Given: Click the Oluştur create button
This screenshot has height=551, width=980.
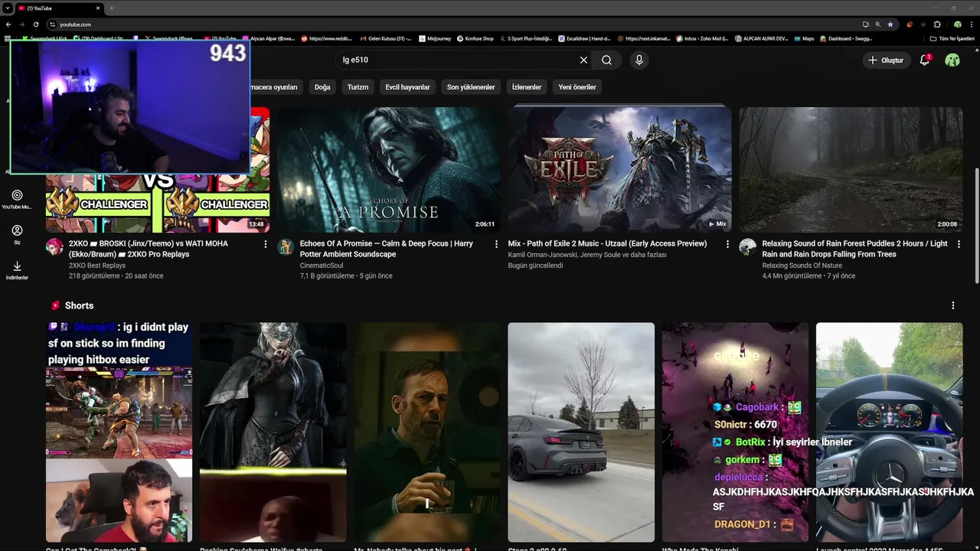Looking at the screenshot, I should (886, 60).
